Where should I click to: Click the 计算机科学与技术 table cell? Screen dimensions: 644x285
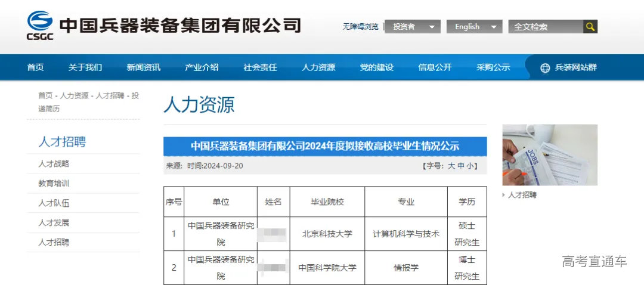pos(406,234)
